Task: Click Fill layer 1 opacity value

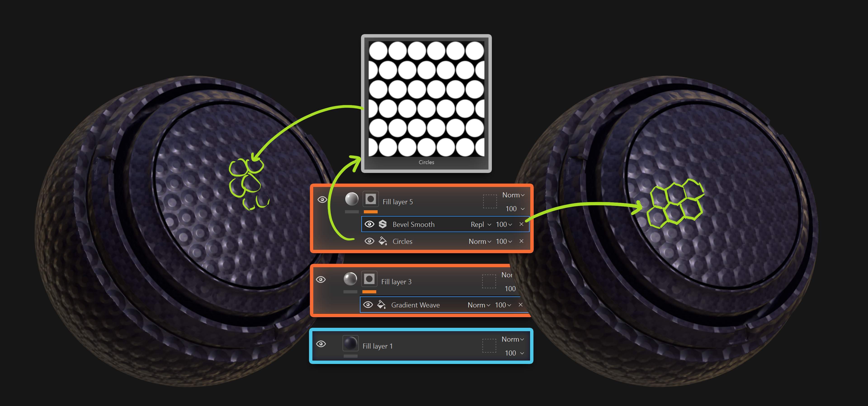Action: [x=510, y=353]
